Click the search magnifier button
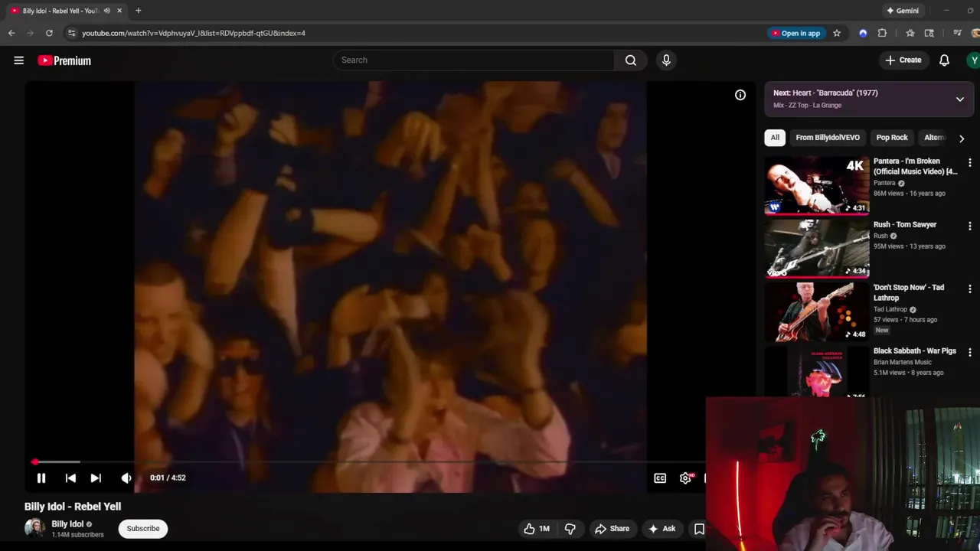Screen dimensions: 980x551 point(630,60)
